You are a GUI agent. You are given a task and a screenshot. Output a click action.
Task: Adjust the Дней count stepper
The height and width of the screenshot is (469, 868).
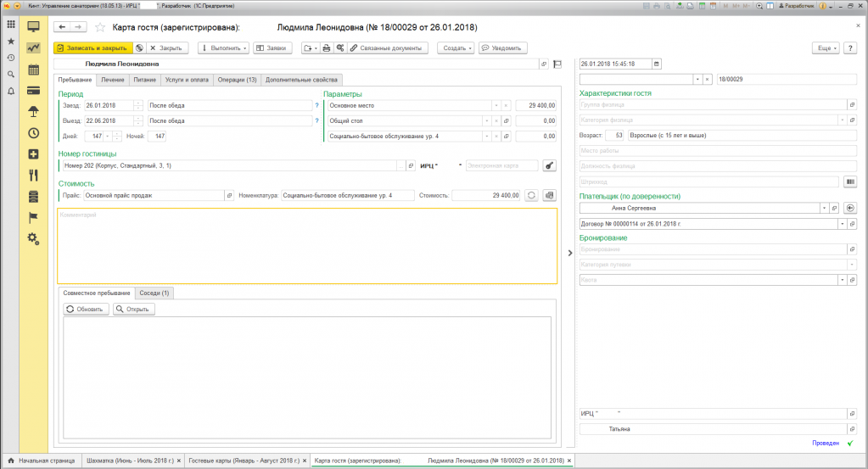117,136
